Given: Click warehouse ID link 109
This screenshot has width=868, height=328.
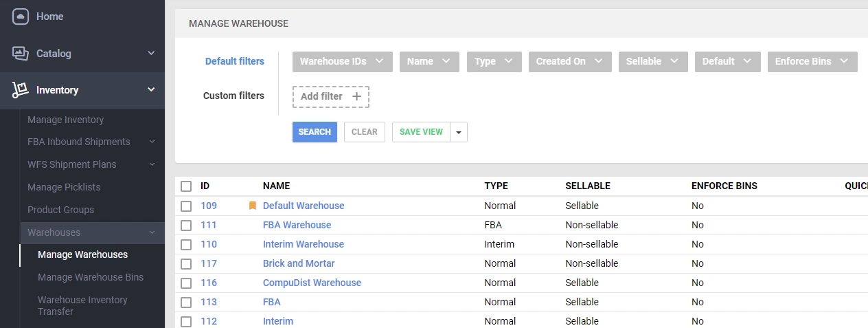Looking at the screenshot, I should (x=209, y=206).
